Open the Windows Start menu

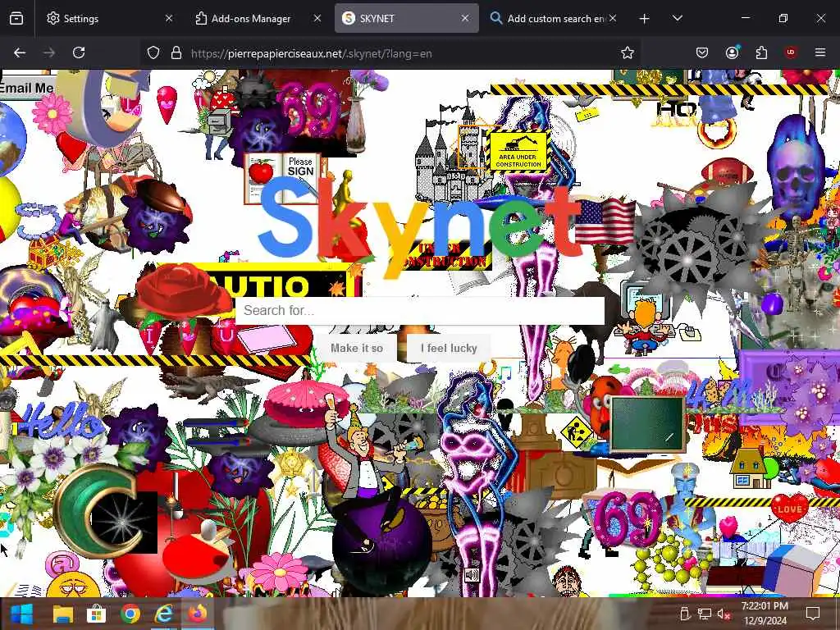pos(21,614)
